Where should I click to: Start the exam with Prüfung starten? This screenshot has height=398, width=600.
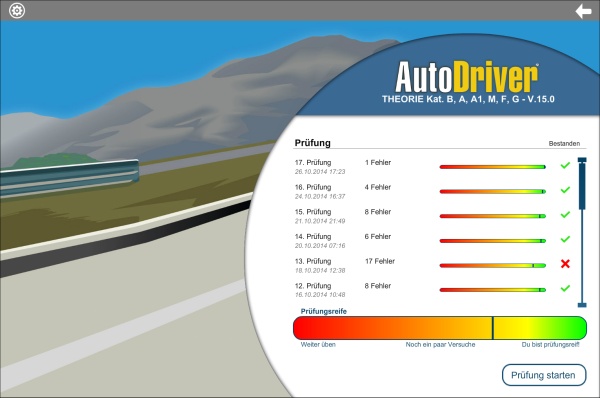544,375
